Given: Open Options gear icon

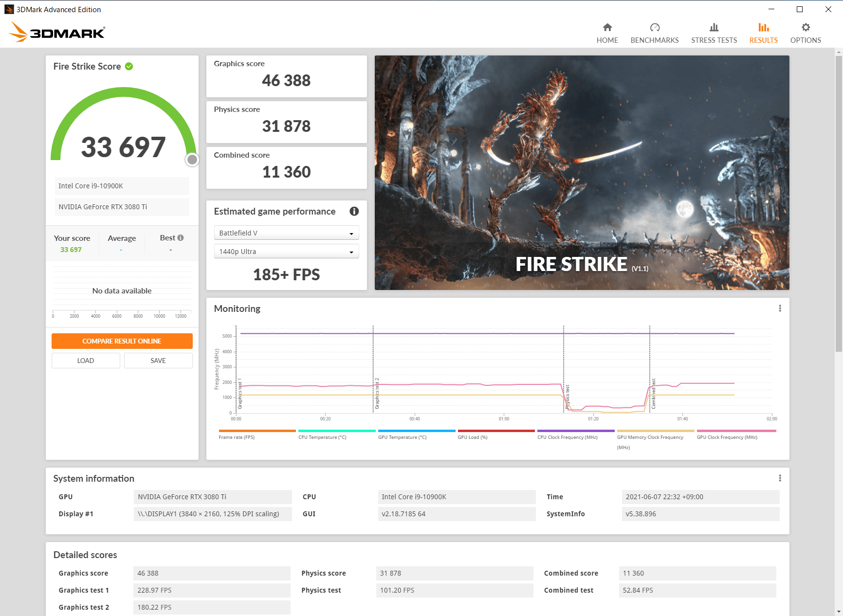Looking at the screenshot, I should (806, 28).
